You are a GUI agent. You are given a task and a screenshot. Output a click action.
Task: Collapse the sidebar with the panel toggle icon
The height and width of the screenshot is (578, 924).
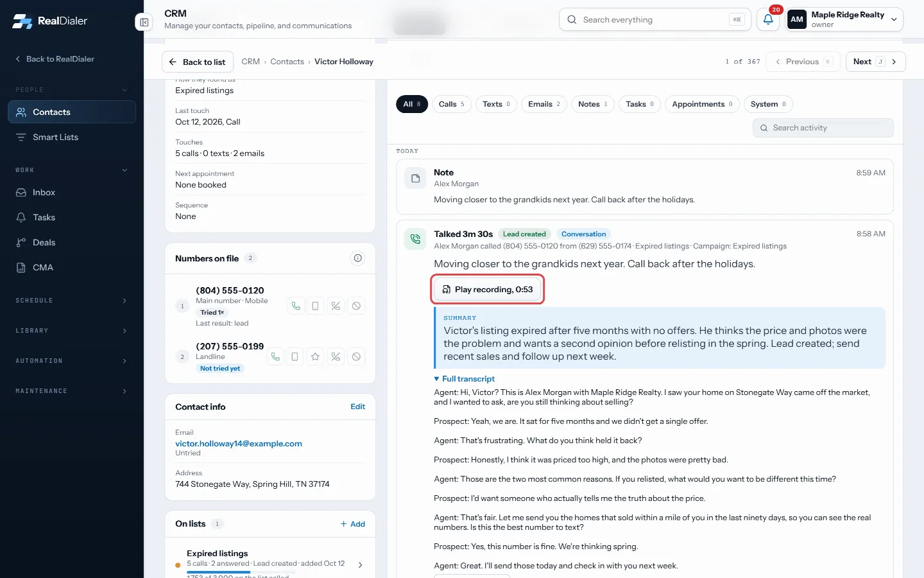pyautogui.click(x=144, y=22)
